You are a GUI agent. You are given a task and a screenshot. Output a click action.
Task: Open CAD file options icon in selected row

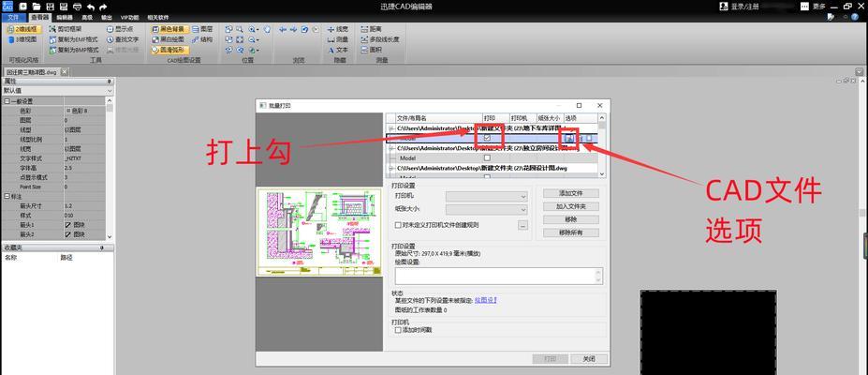(569, 138)
